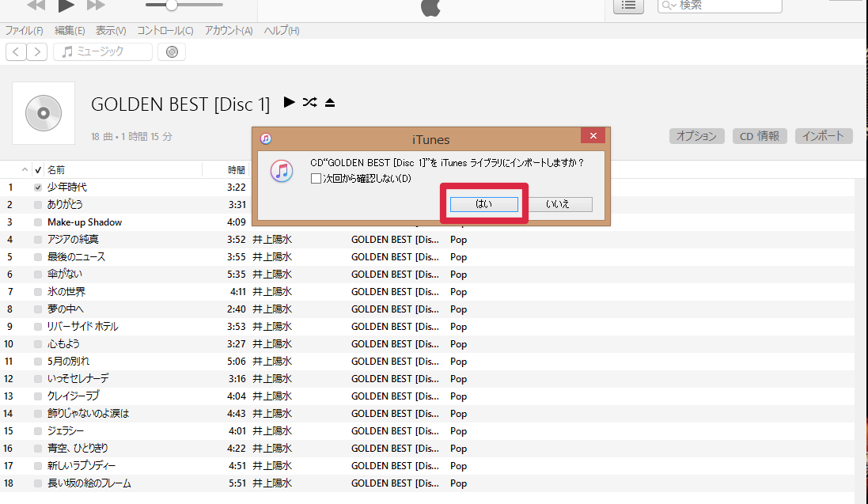
Task: Open the ミュージック media picker
Action: (x=102, y=51)
